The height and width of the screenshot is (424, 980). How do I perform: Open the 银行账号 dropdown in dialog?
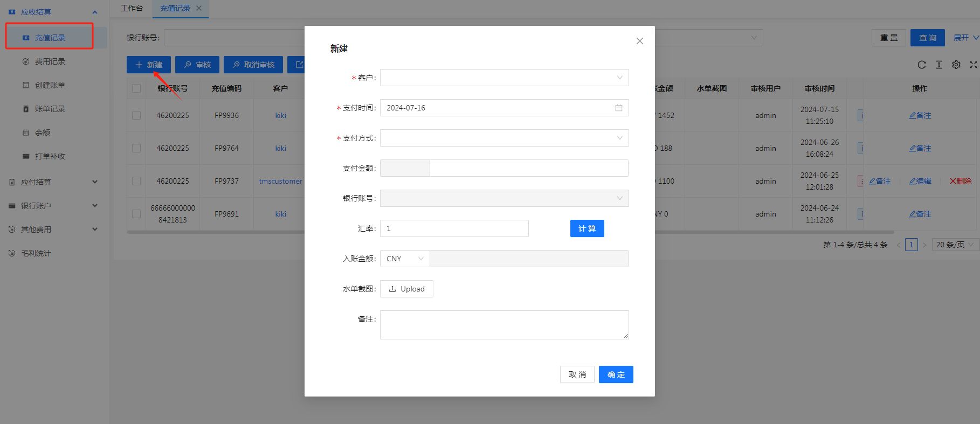504,198
